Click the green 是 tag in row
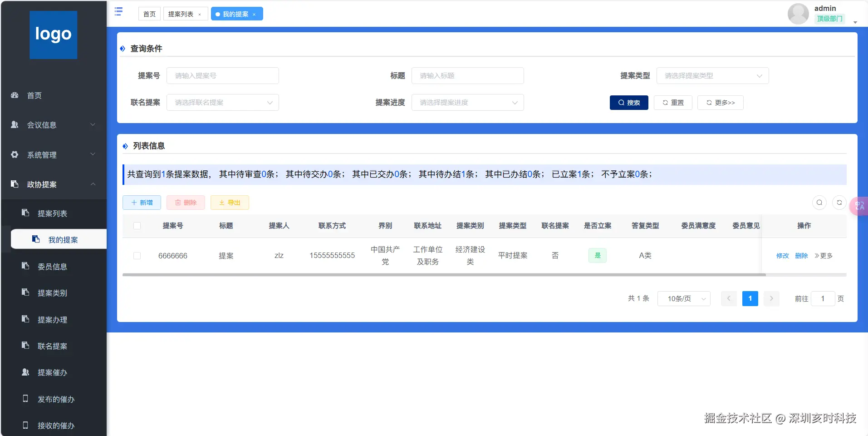This screenshot has height=436, width=868. pyautogui.click(x=598, y=256)
